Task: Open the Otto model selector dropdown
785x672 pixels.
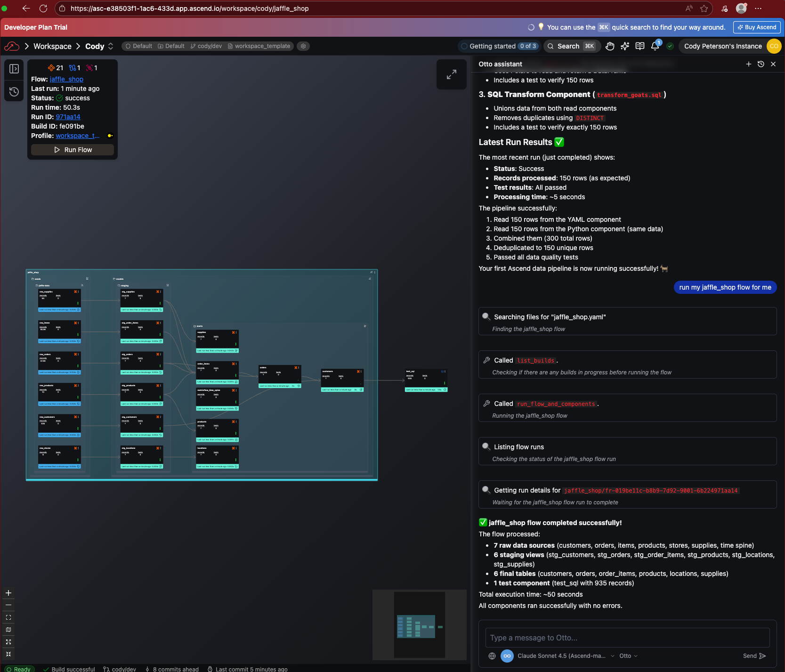Action: pos(628,656)
